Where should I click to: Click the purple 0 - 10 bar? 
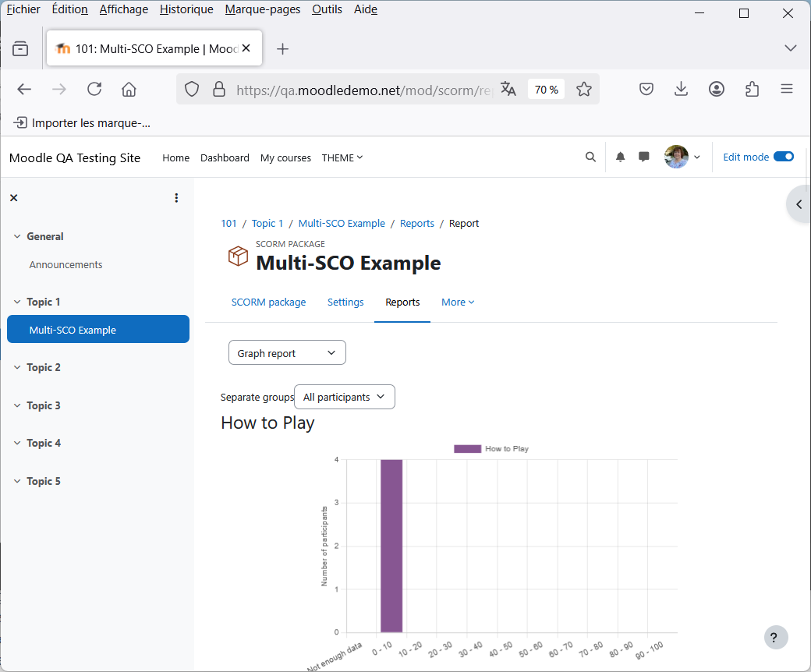coord(391,546)
